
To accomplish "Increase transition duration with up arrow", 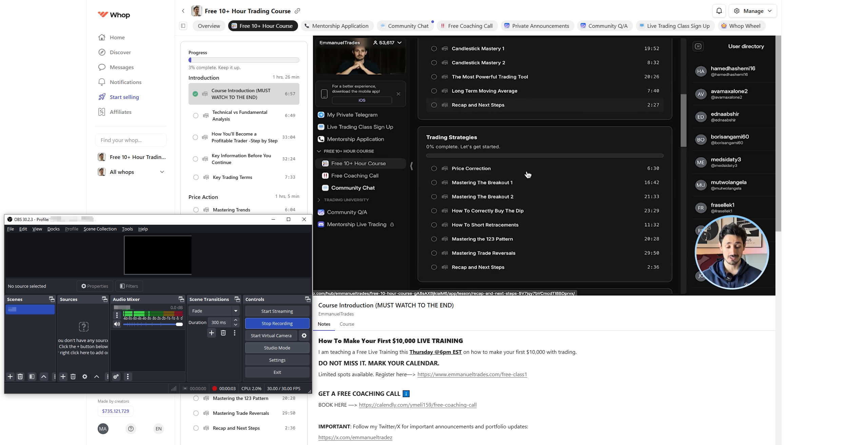I will [x=236, y=320].
